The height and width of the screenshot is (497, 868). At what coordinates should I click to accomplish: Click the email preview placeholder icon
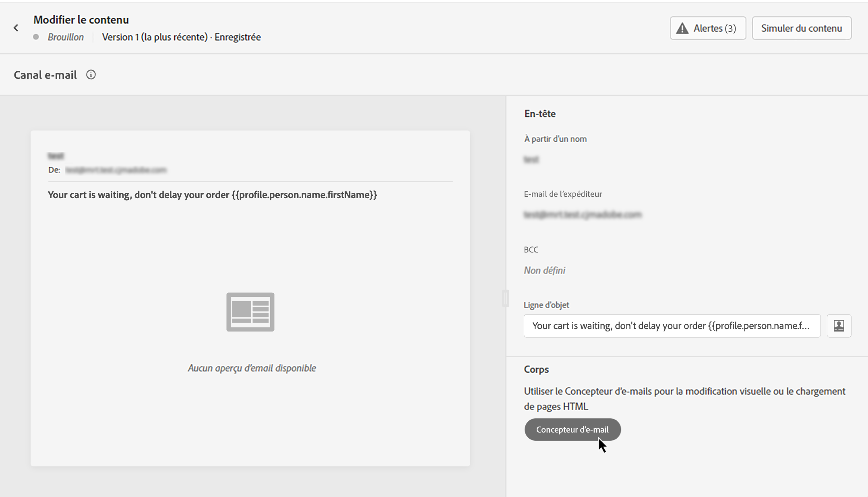coord(250,312)
